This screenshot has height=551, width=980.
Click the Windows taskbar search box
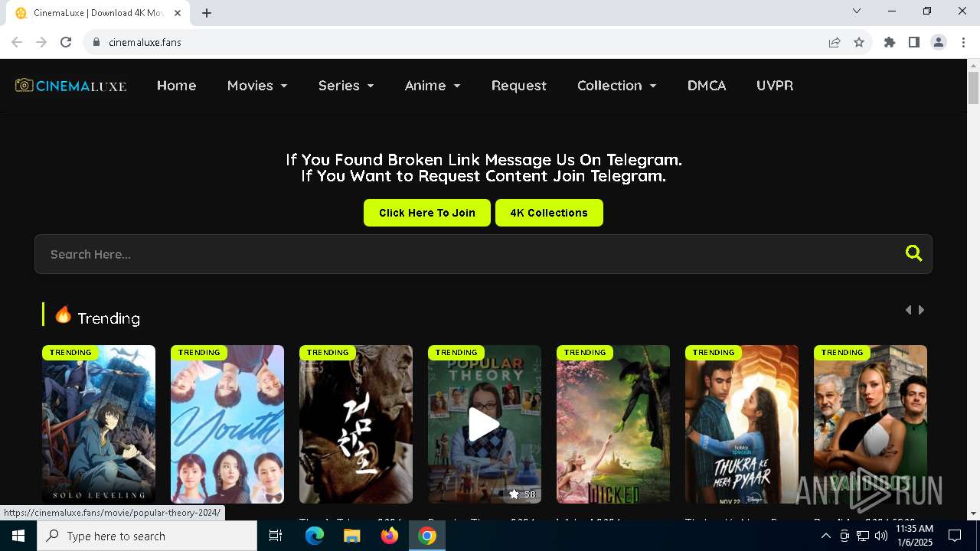[147, 536]
